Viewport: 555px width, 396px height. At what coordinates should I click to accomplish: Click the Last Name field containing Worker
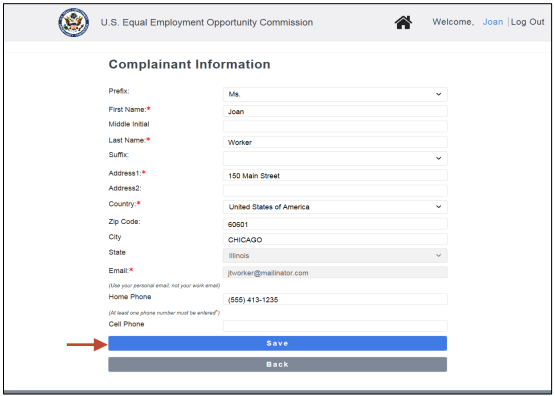(335, 142)
